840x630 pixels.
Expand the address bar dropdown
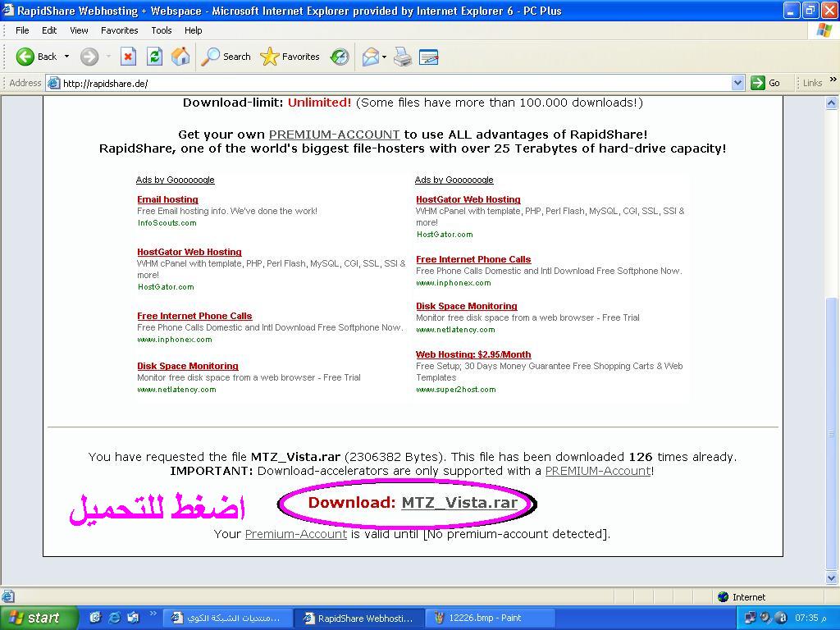click(x=737, y=83)
